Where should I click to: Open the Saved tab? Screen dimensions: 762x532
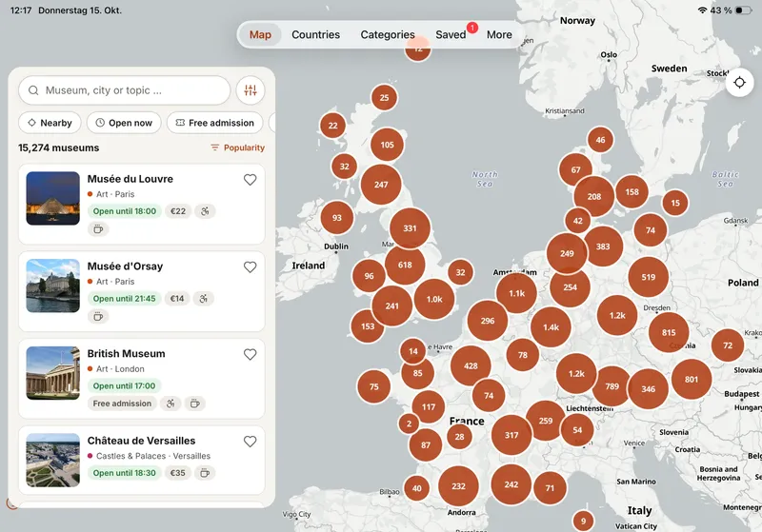[451, 34]
